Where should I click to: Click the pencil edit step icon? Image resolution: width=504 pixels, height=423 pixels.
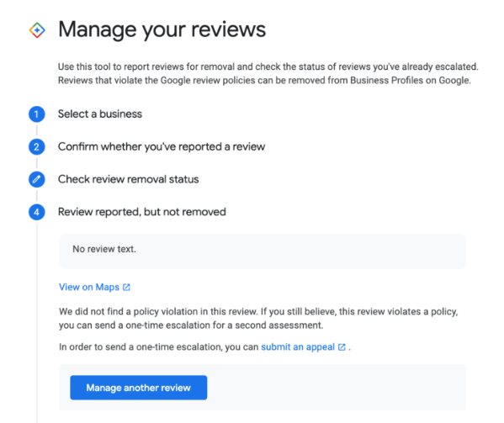tap(37, 179)
